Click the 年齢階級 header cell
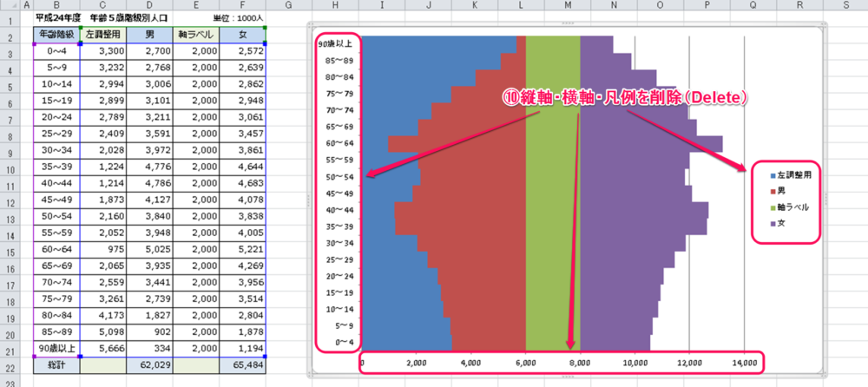868x387 pixels. (x=56, y=35)
